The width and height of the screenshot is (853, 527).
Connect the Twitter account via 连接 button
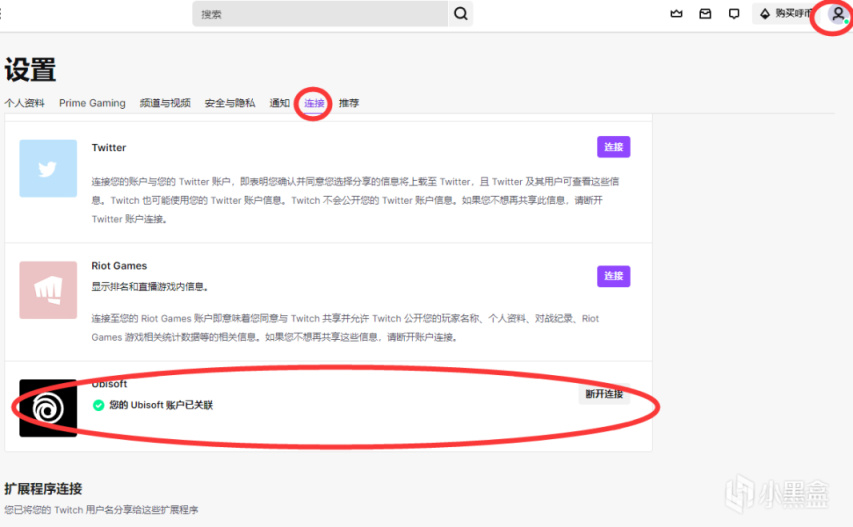point(614,147)
